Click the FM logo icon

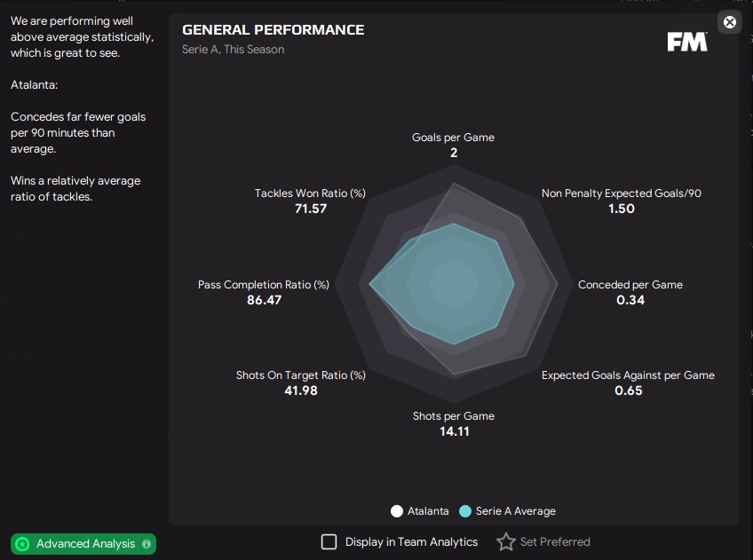687,42
